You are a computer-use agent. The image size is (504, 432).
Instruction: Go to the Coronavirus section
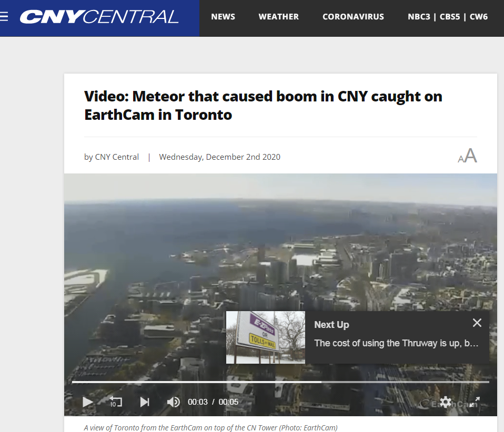353,17
